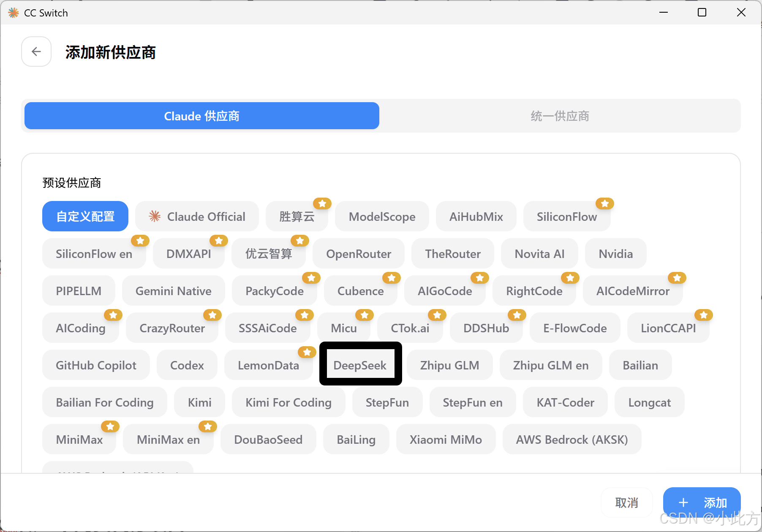This screenshot has width=762, height=532.
Task: Choose DDSHub provider
Action: coord(486,328)
